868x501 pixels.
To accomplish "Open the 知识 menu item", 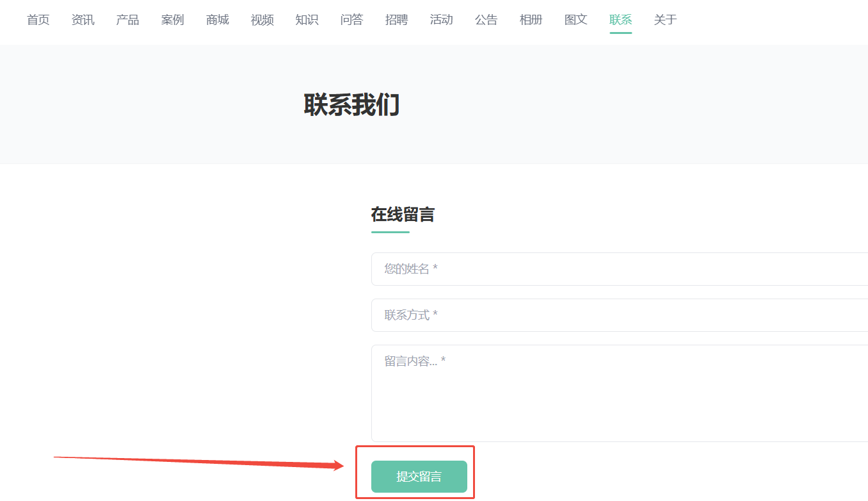I will coord(307,20).
